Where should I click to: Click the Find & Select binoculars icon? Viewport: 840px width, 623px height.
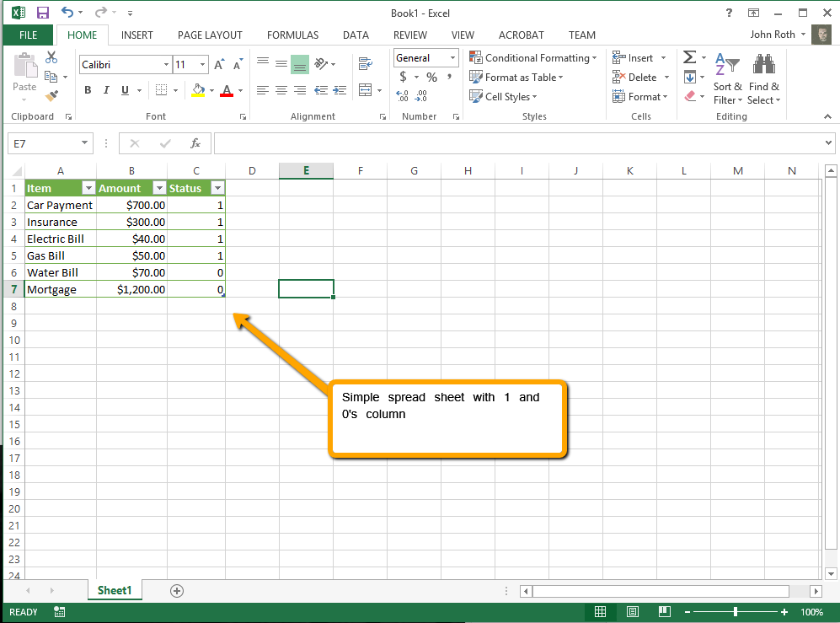coord(763,63)
